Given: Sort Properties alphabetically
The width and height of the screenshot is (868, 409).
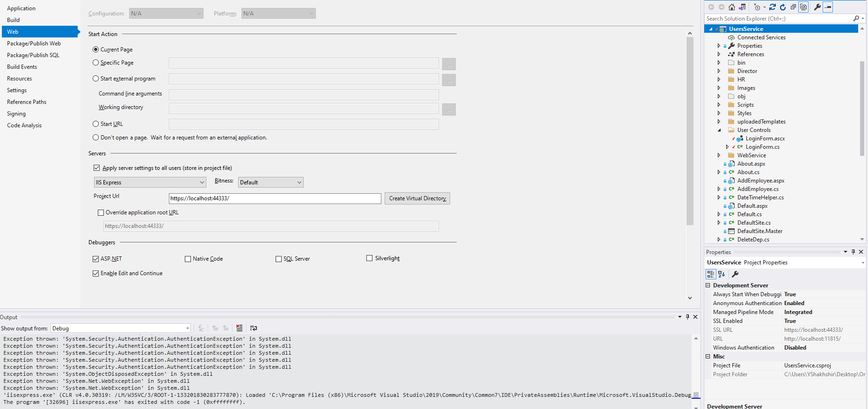Looking at the screenshot, I should [x=722, y=274].
